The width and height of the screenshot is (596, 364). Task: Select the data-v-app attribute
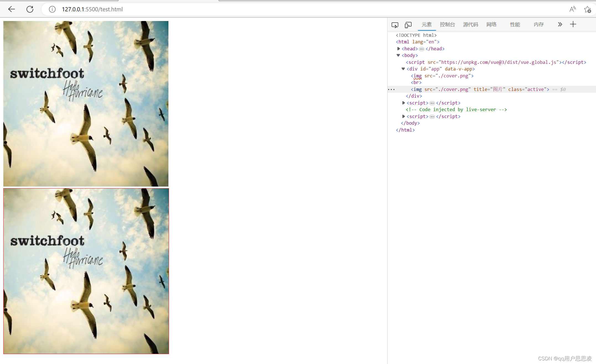pos(459,69)
